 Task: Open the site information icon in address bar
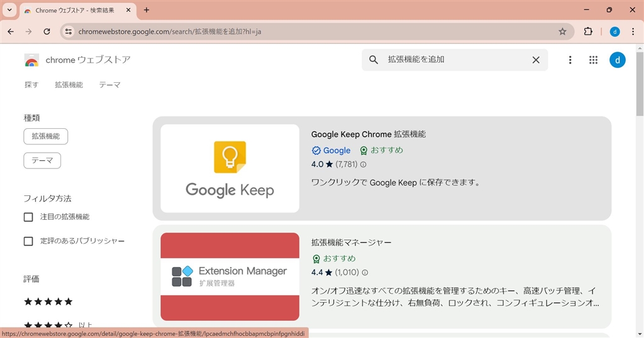pyautogui.click(x=69, y=31)
